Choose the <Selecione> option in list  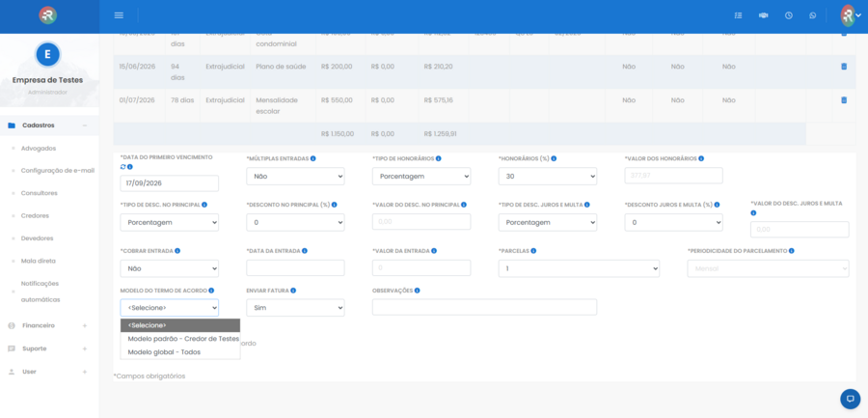[180, 325]
